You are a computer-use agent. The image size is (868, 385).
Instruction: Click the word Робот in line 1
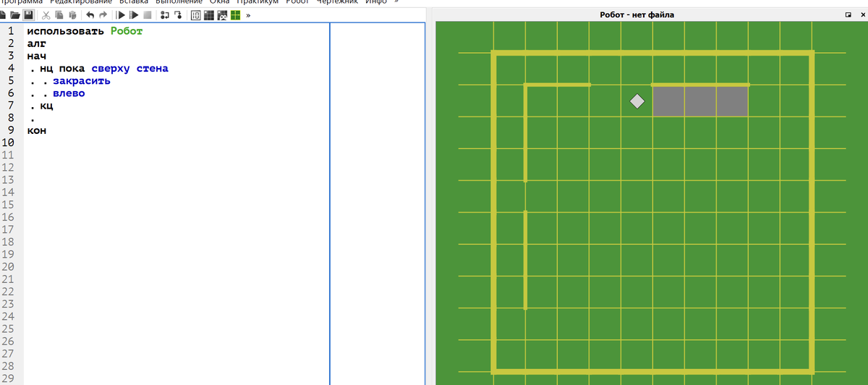point(127,32)
